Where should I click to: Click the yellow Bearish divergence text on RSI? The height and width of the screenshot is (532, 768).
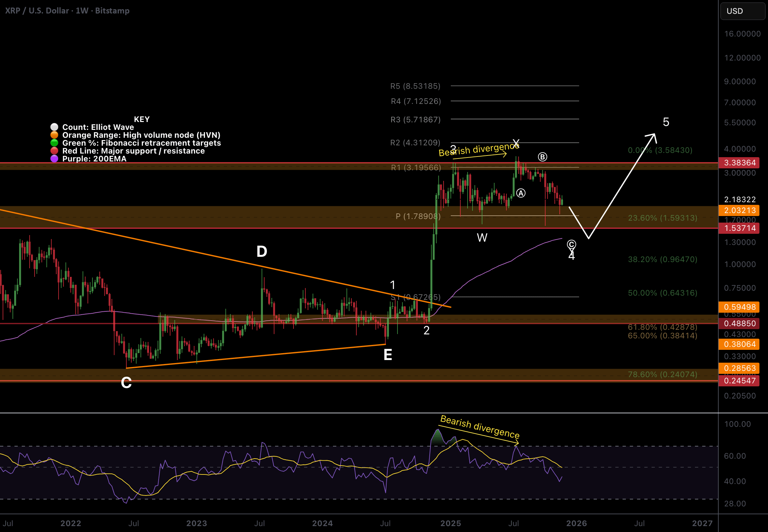point(480,427)
